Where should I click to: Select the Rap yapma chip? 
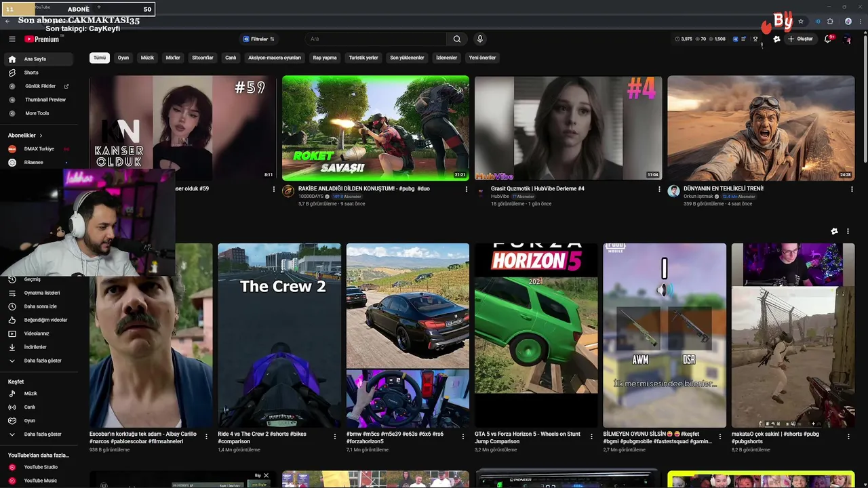[325, 58]
